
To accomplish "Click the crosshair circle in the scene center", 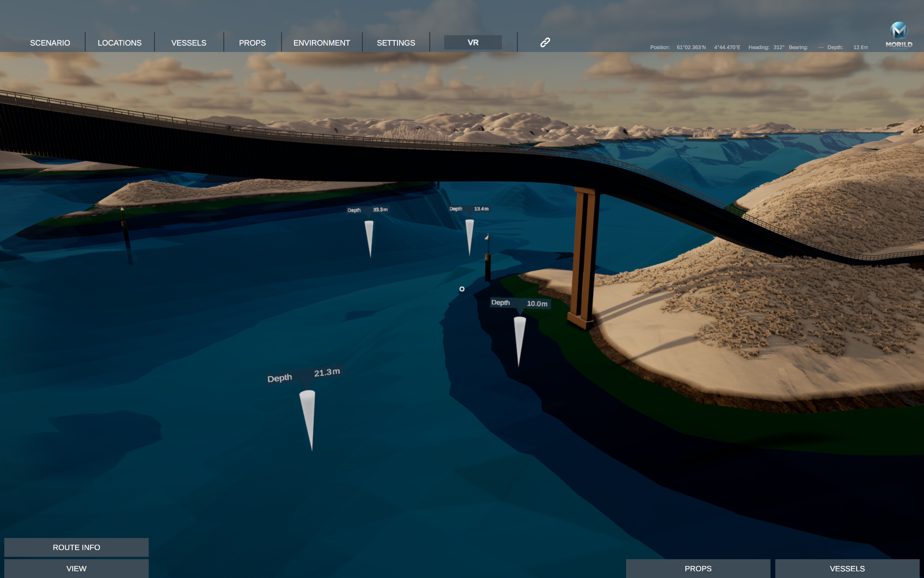I will [x=462, y=289].
